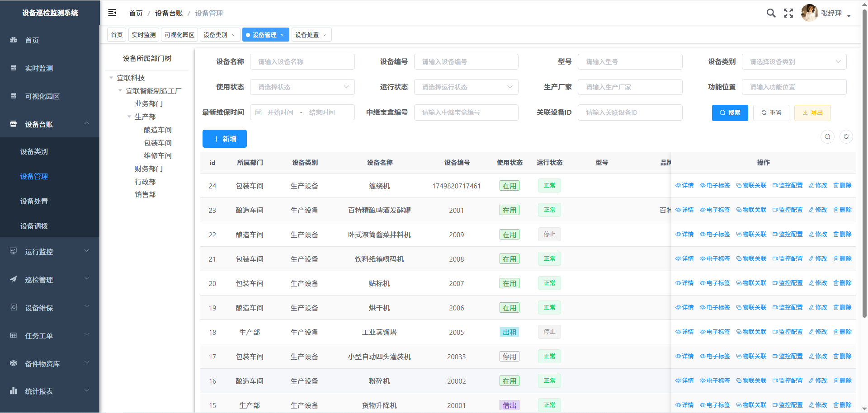
Task: Click the user avatar picture
Action: tap(809, 13)
